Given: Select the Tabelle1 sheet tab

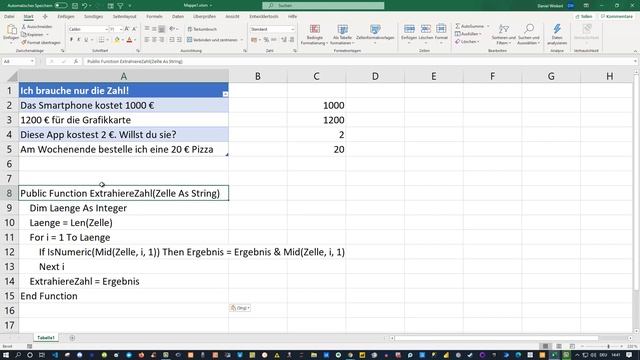Looking at the screenshot, I should click(x=46, y=338).
